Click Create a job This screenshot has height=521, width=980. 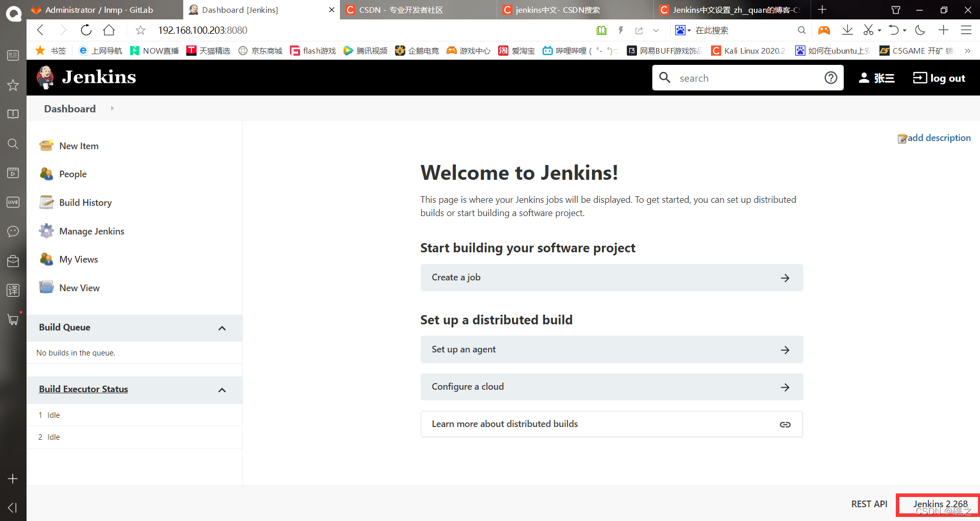coord(611,277)
